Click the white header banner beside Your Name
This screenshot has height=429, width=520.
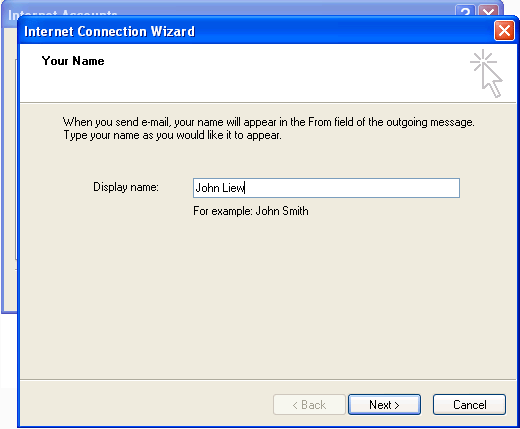coord(283,73)
